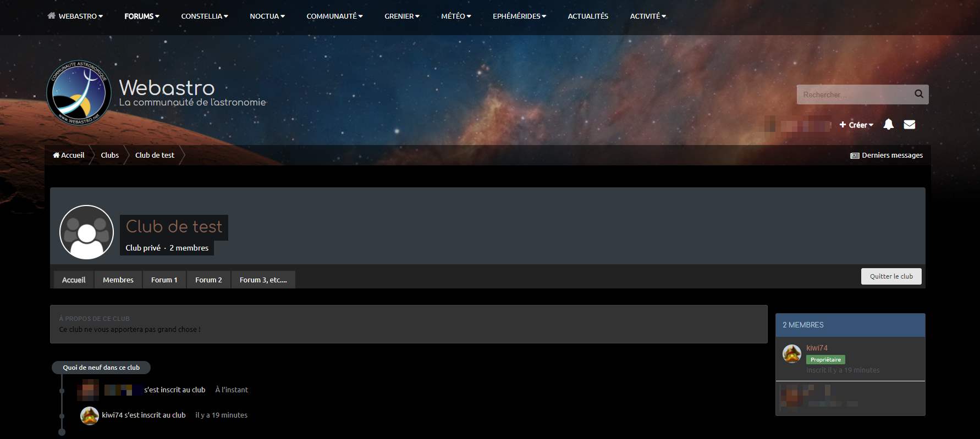Click the Webastro circular logo
Image resolution: width=980 pixels, height=439 pixels.
[79, 93]
